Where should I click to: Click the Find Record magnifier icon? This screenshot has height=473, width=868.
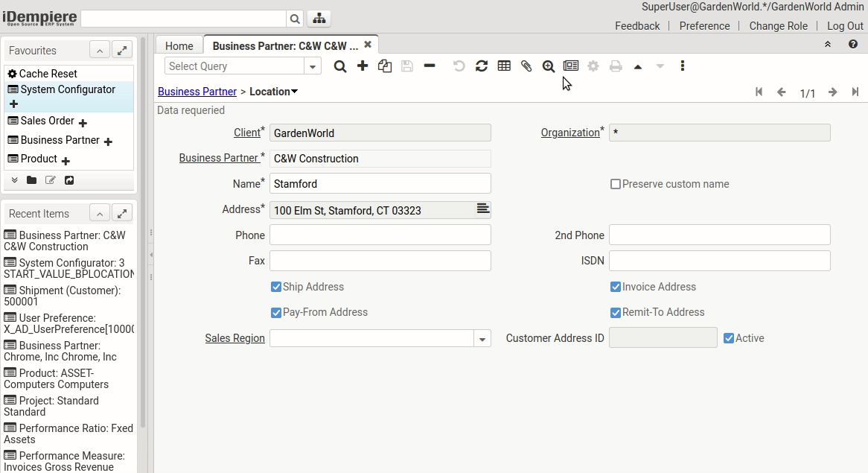[x=340, y=66]
